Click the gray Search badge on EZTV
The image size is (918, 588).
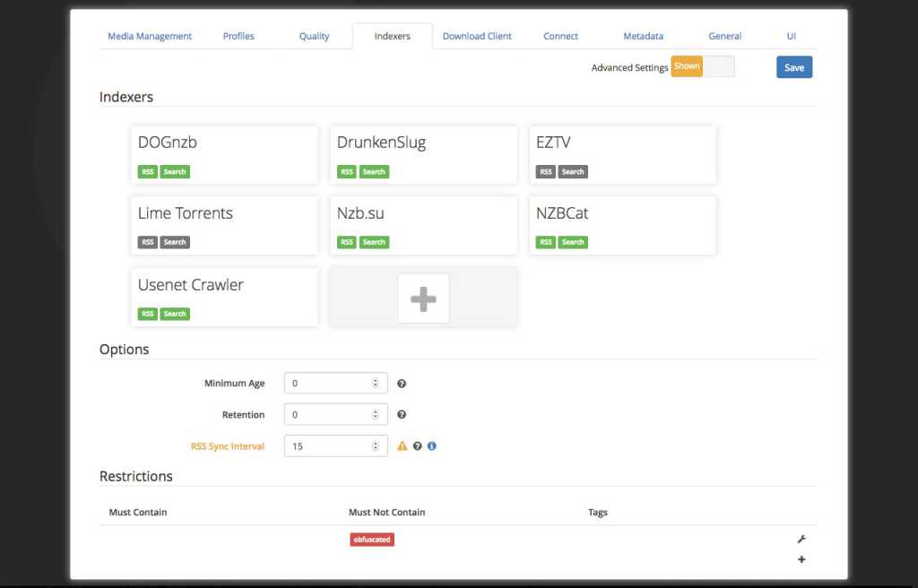coord(573,171)
